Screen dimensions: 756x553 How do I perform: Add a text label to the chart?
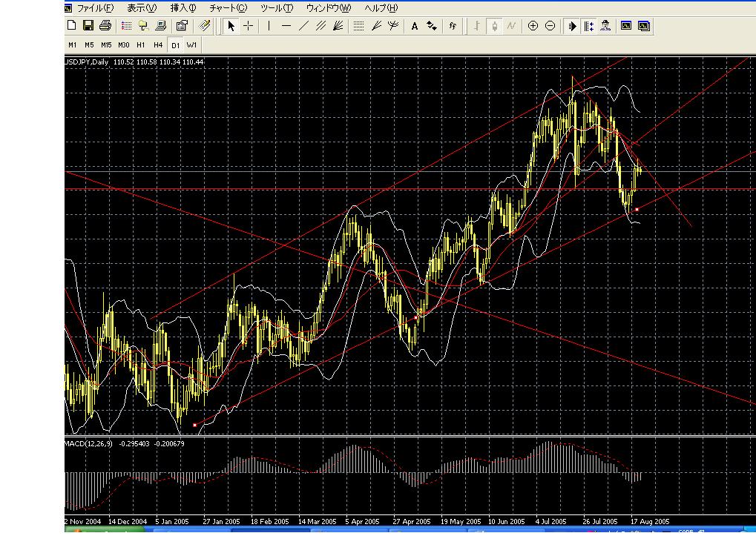click(413, 26)
